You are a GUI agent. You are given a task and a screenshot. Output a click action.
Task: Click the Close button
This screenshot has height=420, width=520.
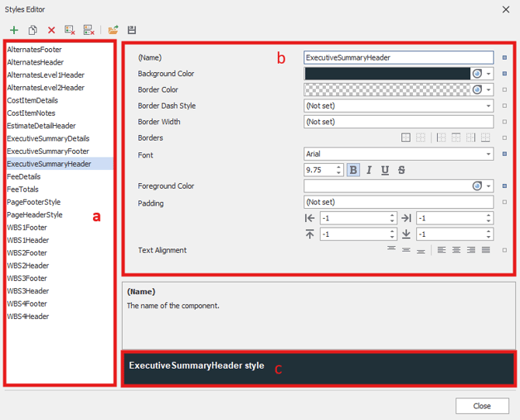[x=482, y=406]
